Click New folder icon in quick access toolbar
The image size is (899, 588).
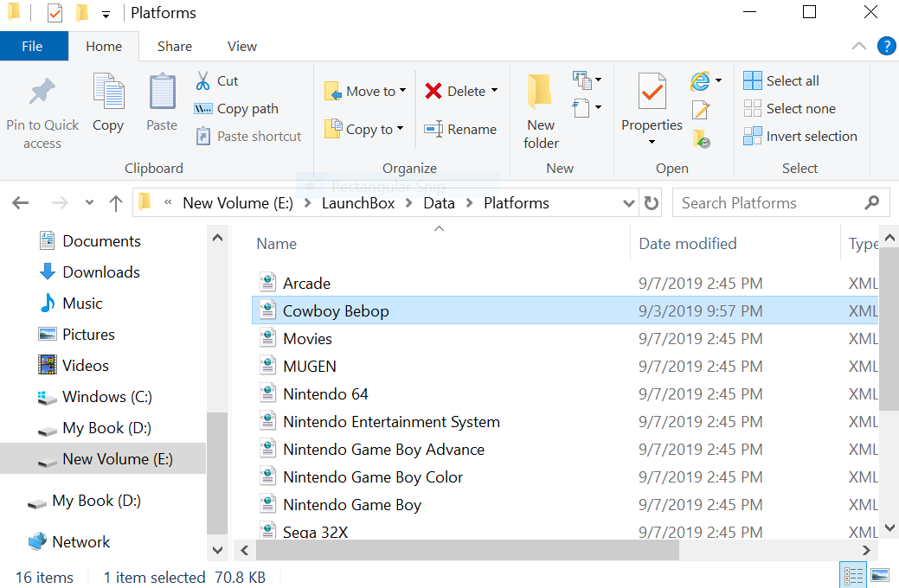(82, 13)
